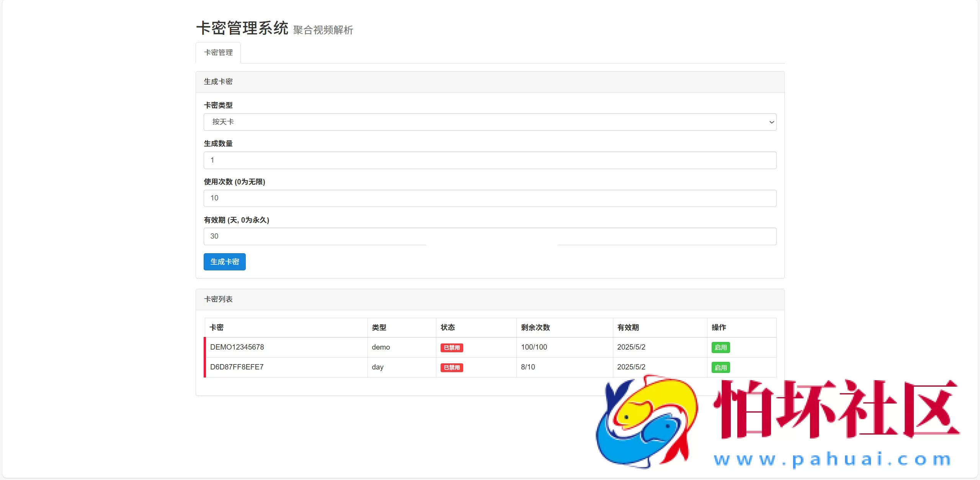The height and width of the screenshot is (480, 980).
Task: Select the DEMO12345678 card key cell
Action: tap(237, 347)
